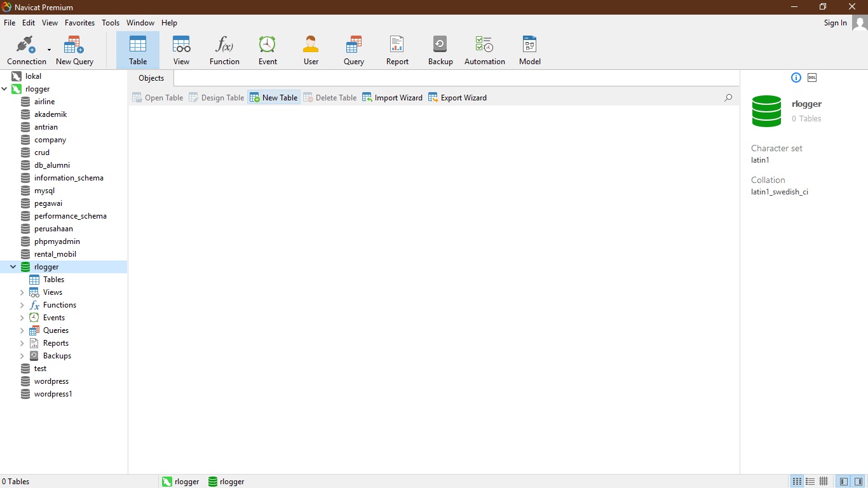Expand the Events node
Image resolution: width=868 pixels, height=488 pixels.
pyautogui.click(x=22, y=318)
